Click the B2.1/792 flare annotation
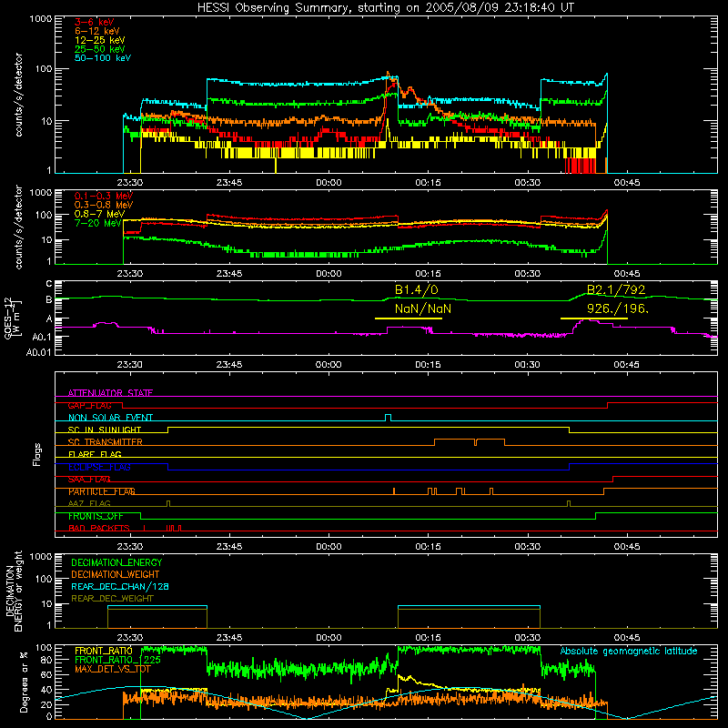Screen dimensions: 728x728 tap(616, 289)
